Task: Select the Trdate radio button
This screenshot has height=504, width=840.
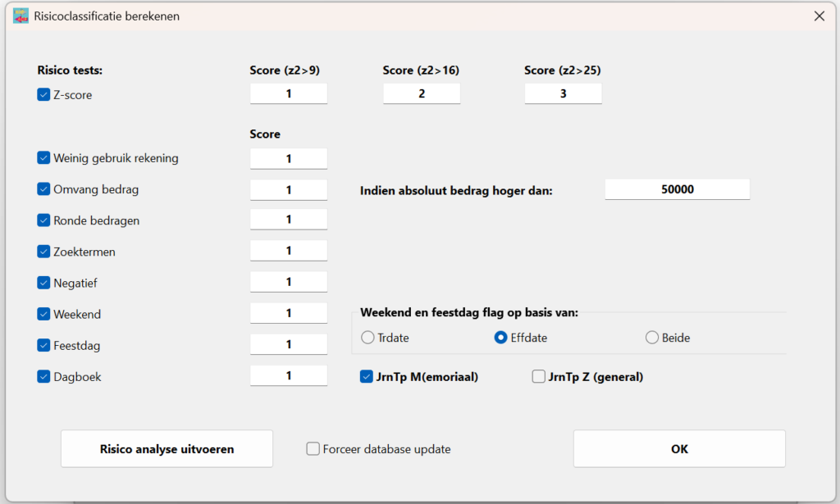Action: [367, 338]
